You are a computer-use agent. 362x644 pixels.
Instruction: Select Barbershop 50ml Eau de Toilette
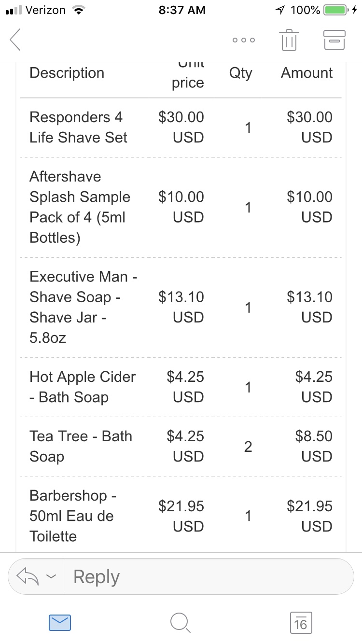(x=71, y=516)
